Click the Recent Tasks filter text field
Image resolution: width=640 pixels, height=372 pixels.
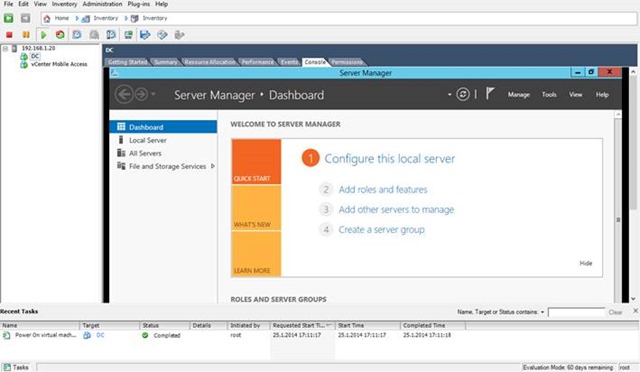(576, 312)
